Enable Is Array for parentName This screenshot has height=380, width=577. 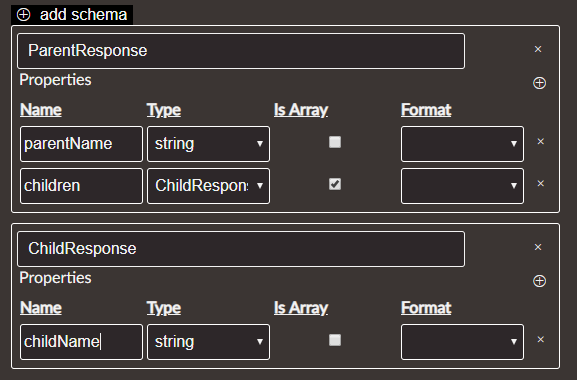335,142
